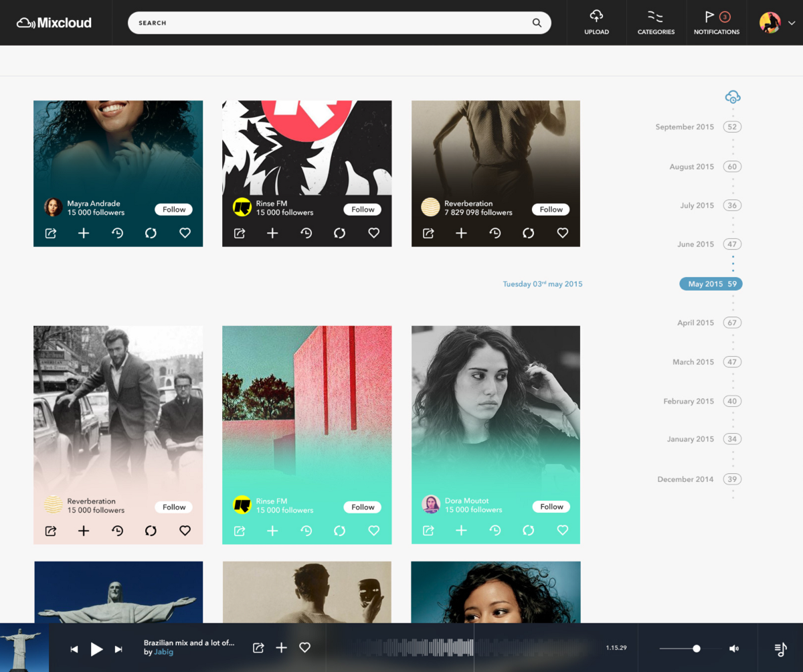Follow Mayra Andrade
803x672 pixels.
tap(174, 209)
